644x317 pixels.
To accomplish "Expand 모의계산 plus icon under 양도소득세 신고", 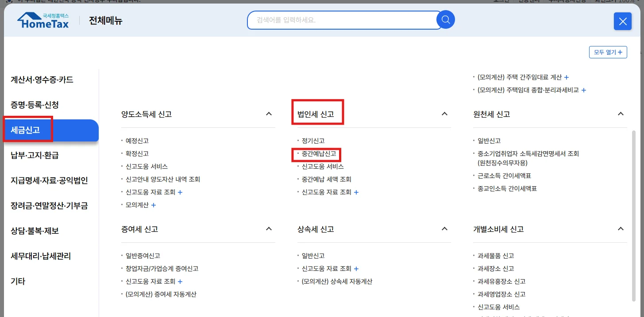I will [x=154, y=205].
